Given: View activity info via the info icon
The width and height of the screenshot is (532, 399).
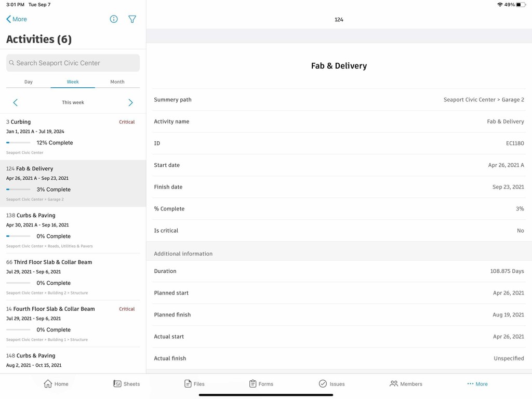Looking at the screenshot, I should coord(113,19).
